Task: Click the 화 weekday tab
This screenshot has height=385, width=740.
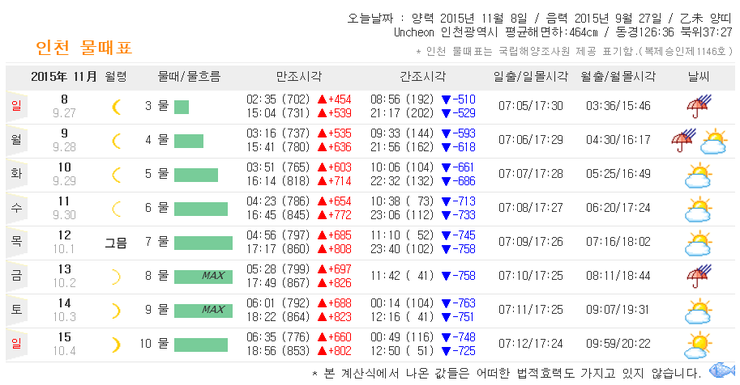Action: [17, 175]
